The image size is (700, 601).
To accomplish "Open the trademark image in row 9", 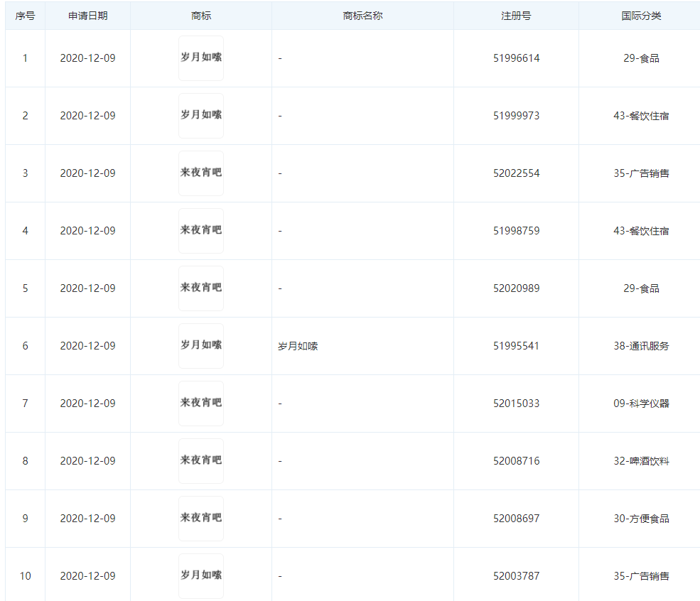I will 201,519.
